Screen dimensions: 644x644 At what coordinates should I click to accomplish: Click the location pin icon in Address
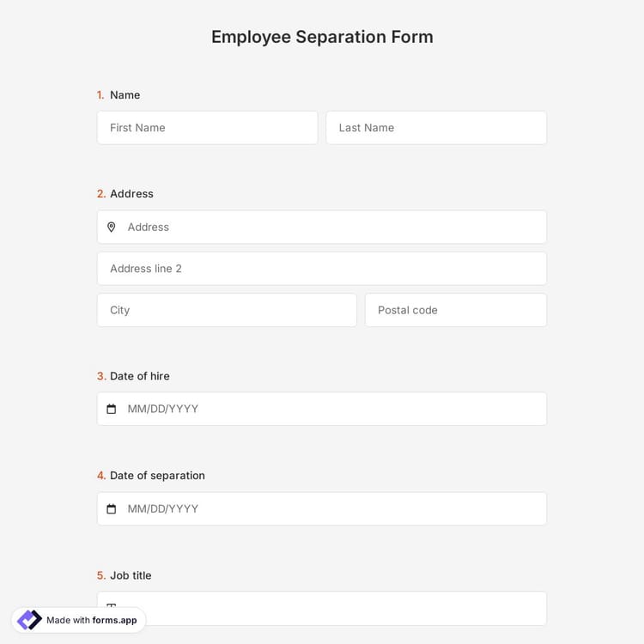(x=112, y=228)
